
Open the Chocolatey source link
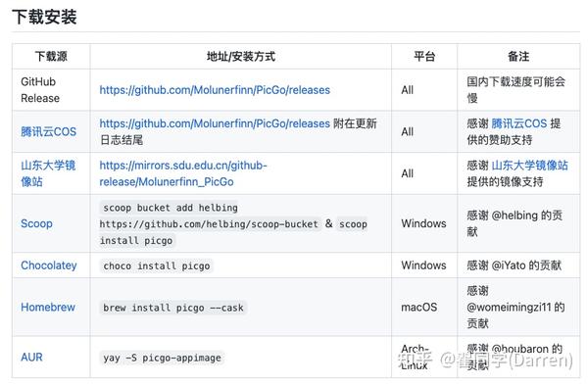pyautogui.click(x=49, y=265)
